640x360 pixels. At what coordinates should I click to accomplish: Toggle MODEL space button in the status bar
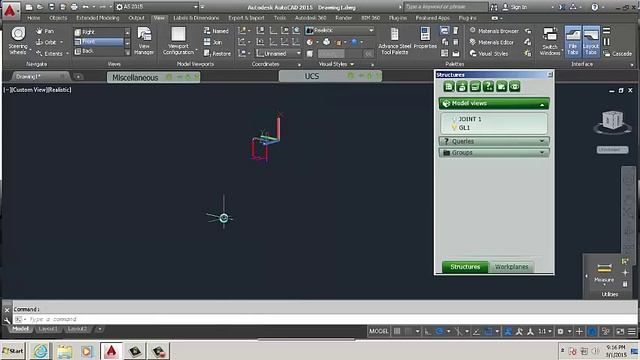tap(378, 331)
